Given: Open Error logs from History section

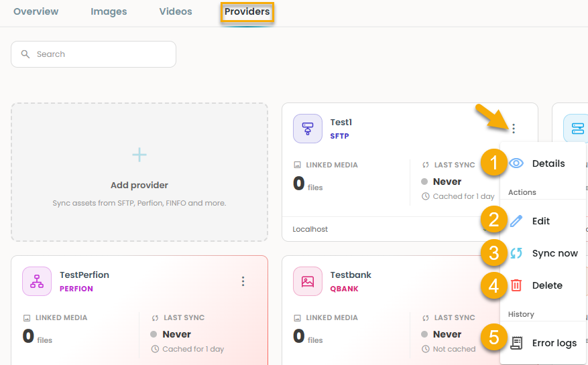Looking at the screenshot, I should (543, 343).
